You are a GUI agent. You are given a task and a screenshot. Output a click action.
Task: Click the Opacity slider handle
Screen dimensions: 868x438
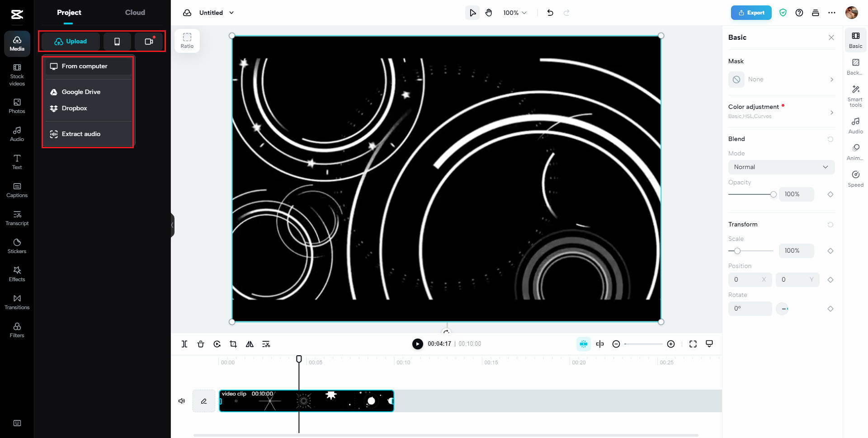pyautogui.click(x=774, y=194)
